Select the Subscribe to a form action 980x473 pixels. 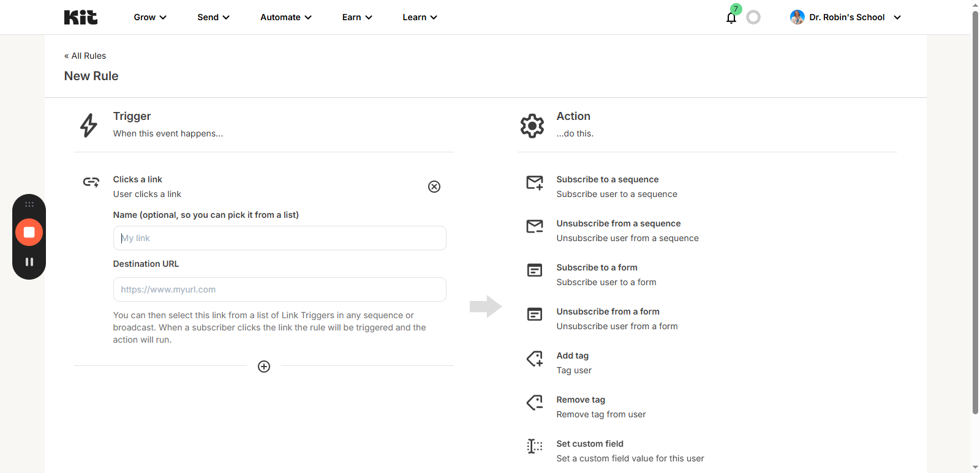[597, 268]
